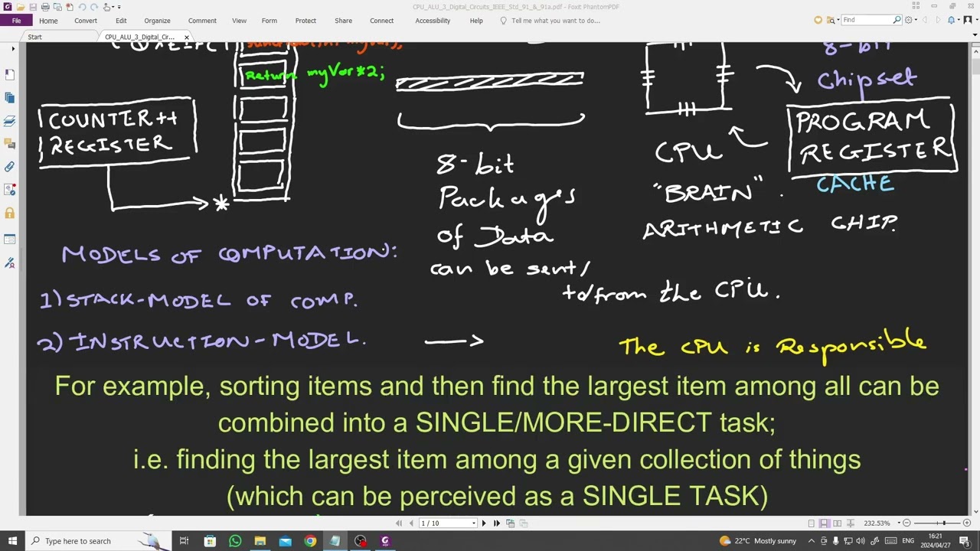This screenshot has height=551, width=980.
Task: Click the Save icon in quick access toolbar
Action: click(33, 7)
